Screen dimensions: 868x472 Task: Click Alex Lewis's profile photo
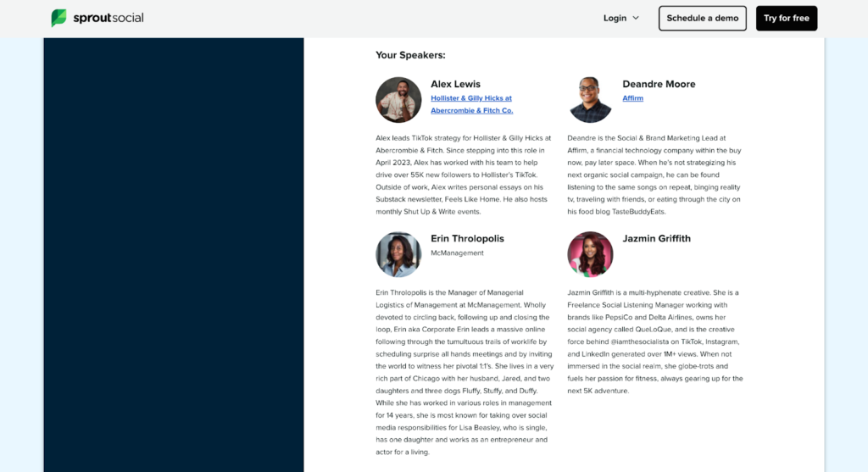coord(398,100)
